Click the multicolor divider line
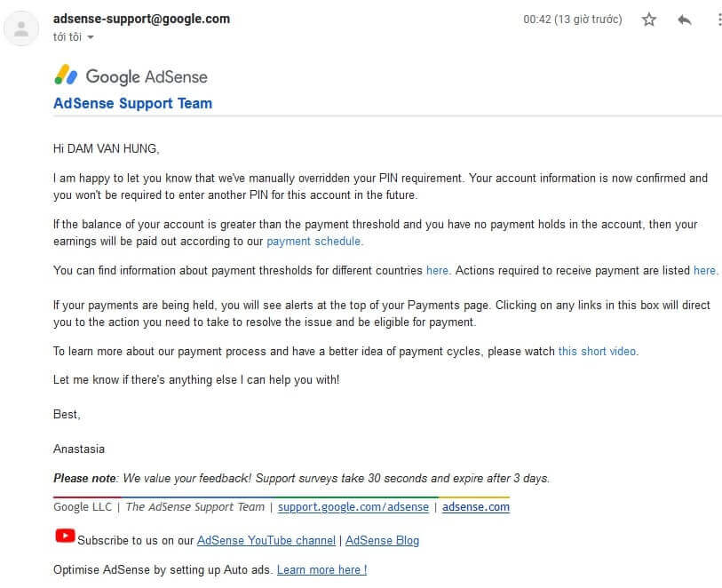The width and height of the screenshot is (722, 588). 282,497
